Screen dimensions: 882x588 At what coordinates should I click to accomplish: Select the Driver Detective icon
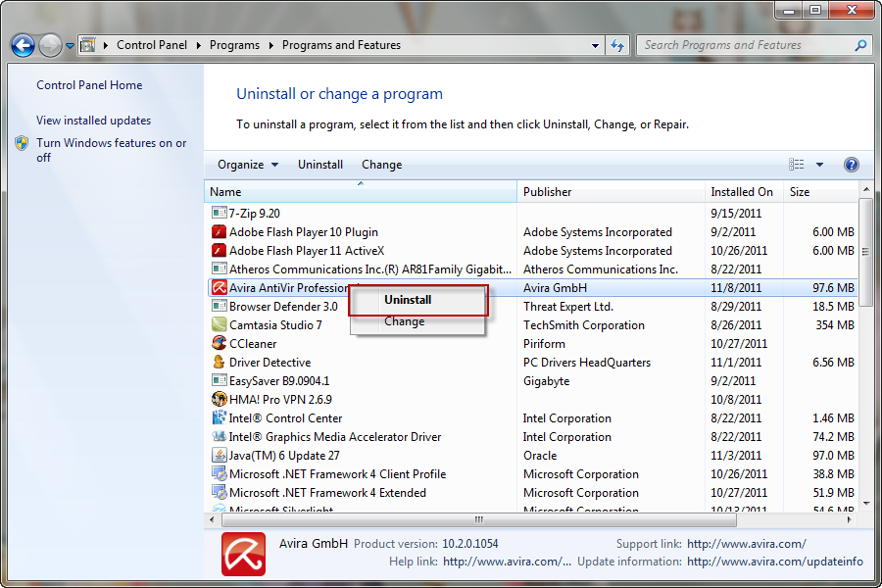219,362
